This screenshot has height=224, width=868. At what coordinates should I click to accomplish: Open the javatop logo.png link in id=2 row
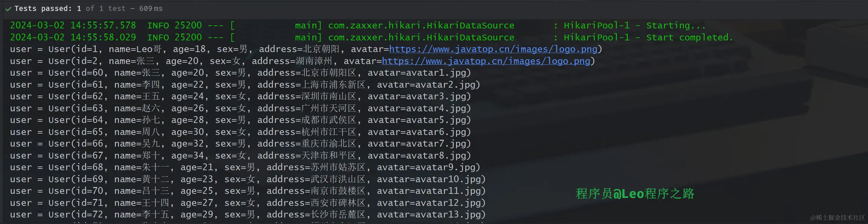[x=486, y=61]
